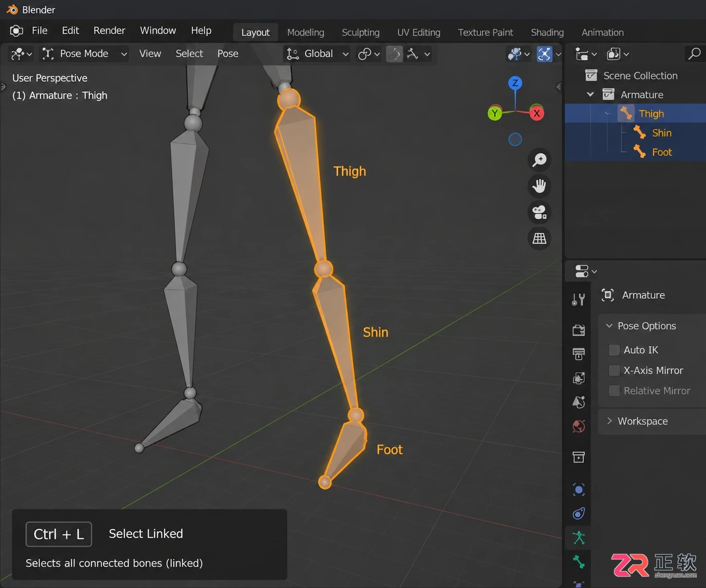Click the Z axis on navigation gizmo
This screenshot has height=588, width=706.
[515, 83]
